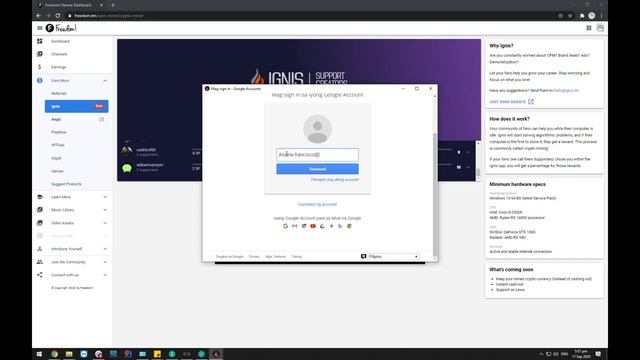Click the Freedom Partner Dashboard browser tab
The height and width of the screenshot is (360, 640).
tap(70, 5)
